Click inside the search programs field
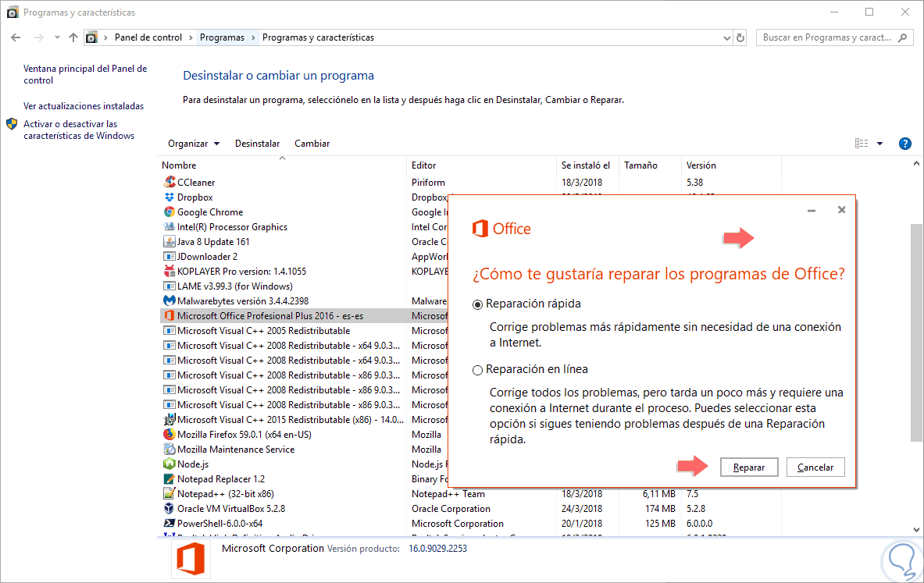The image size is (924, 583). pyautogui.click(x=820, y=37)
